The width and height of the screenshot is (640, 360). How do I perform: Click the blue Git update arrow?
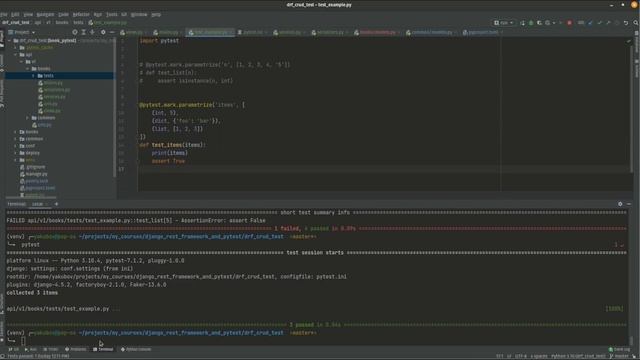(591, 23)
